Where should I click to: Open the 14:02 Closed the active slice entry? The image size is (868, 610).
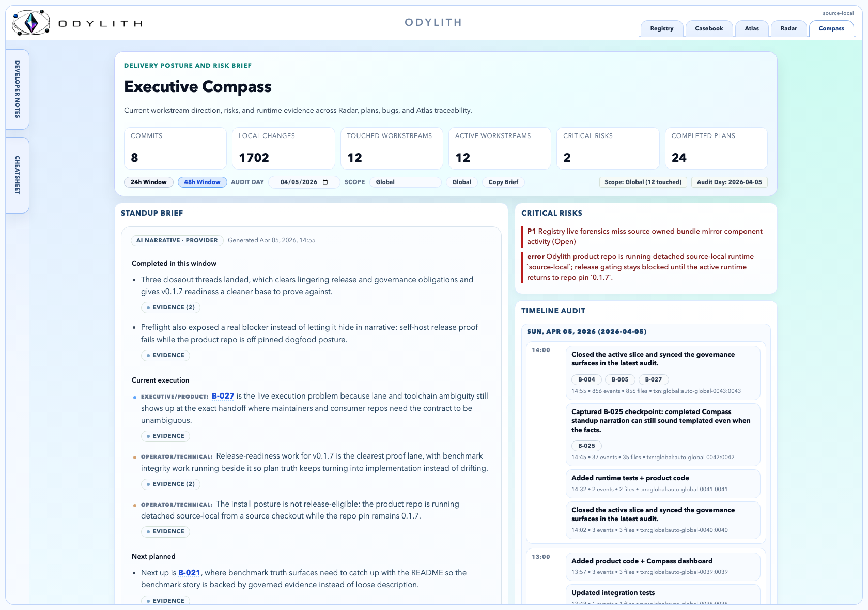pyautogui.click(x=663, y=520)
